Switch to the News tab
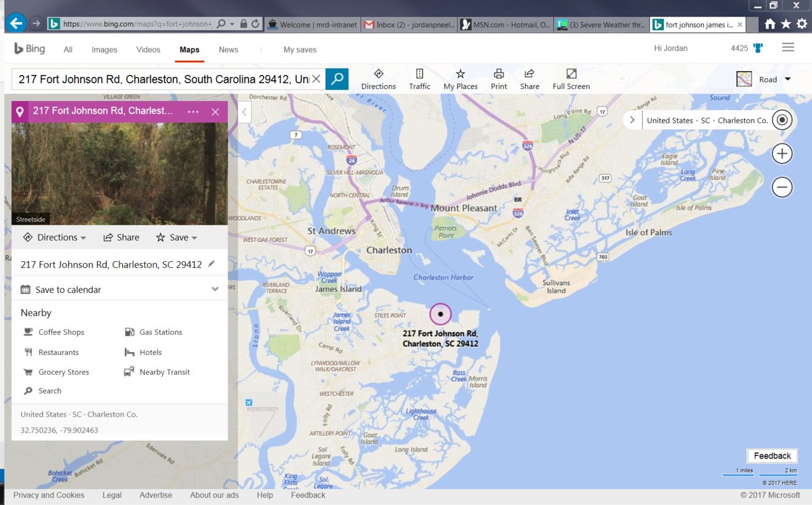Viewport: 812px width, 505px height. (x=229, y=50)
